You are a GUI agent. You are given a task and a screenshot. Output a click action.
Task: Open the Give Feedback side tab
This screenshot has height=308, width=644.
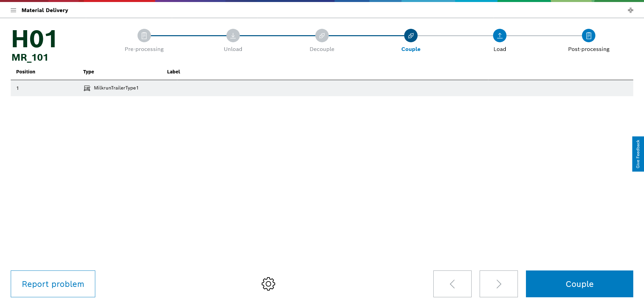click(638, 154)
